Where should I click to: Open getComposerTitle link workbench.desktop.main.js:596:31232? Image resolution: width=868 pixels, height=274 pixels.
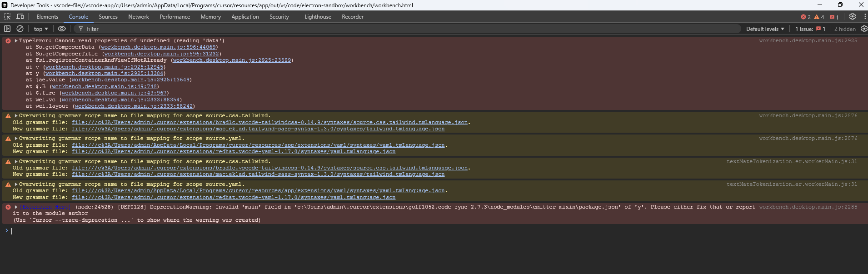tap(161, 54)
